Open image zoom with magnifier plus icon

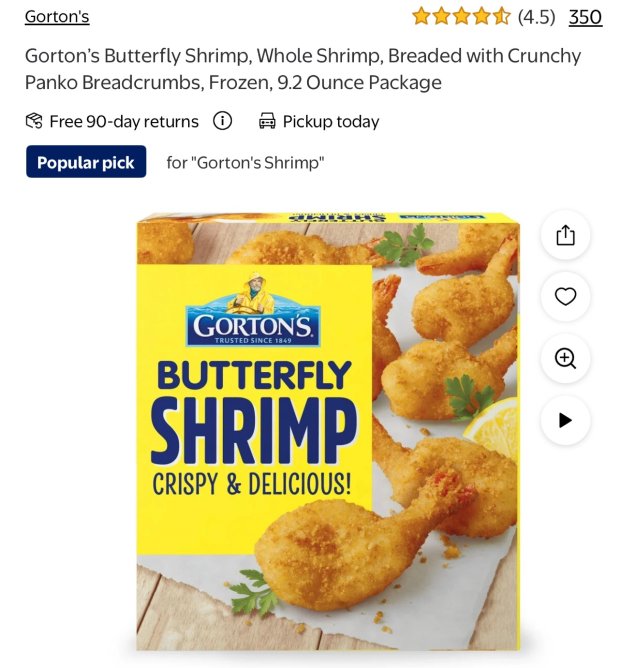click(565, 358)
